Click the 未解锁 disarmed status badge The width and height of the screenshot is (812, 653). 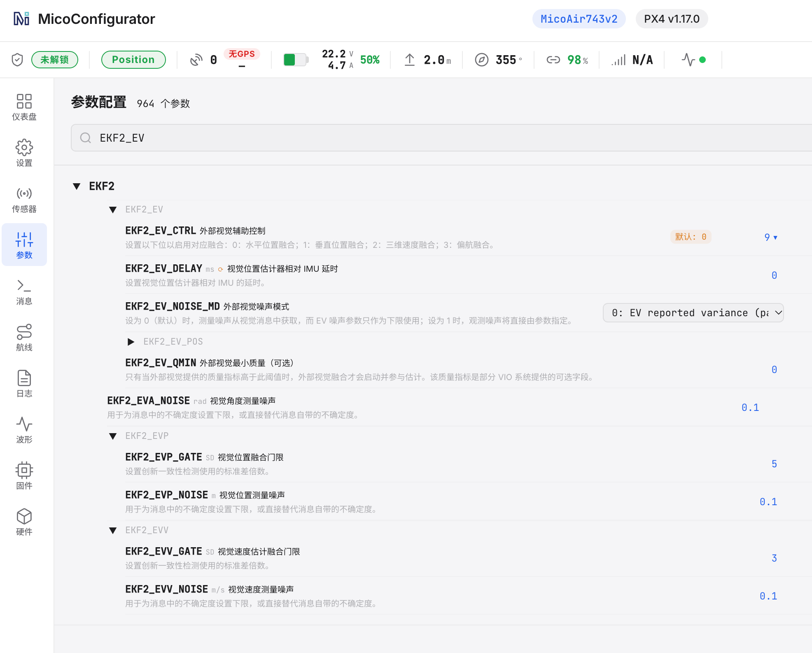[55, 60]
